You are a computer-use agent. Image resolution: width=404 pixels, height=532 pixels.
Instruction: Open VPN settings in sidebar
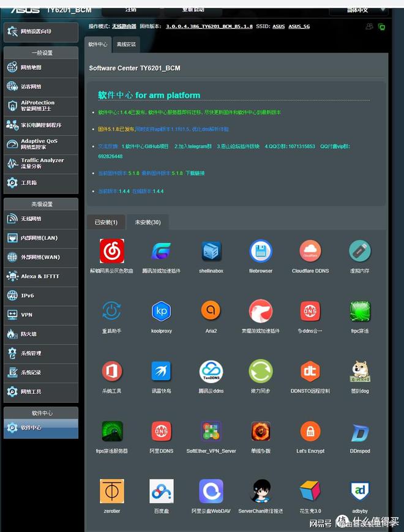40,315
